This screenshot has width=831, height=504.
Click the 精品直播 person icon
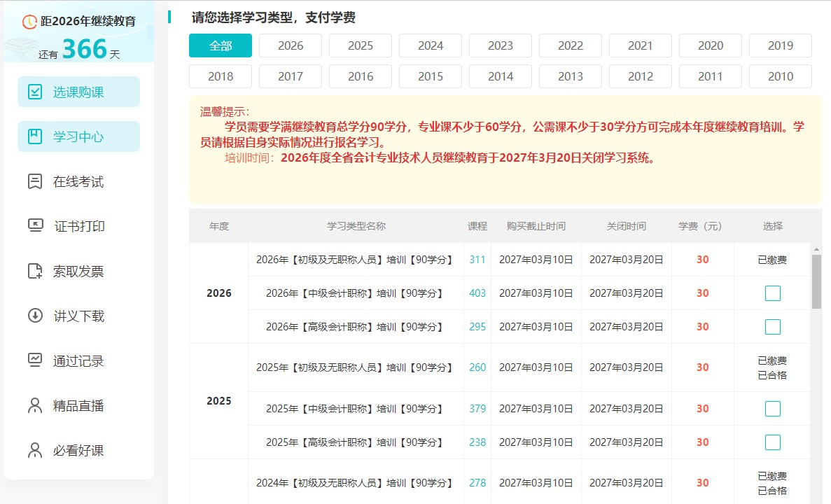[35, 405]
